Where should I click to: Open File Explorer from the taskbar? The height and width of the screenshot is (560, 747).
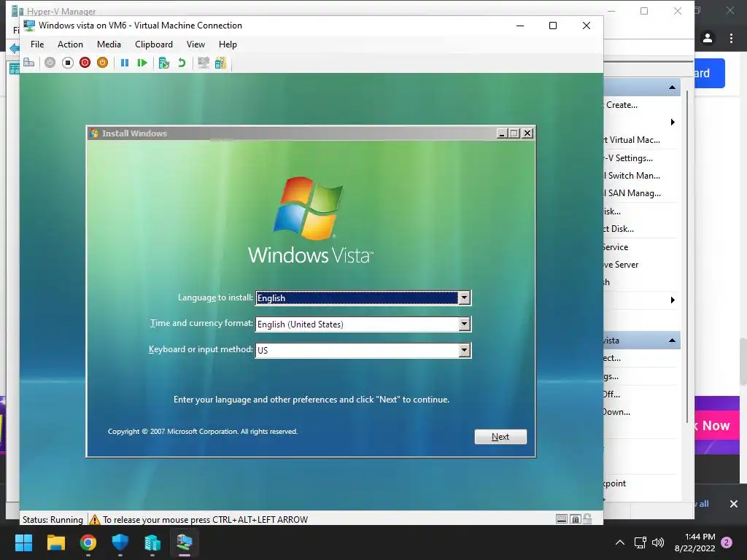click(x=55, y=542)
